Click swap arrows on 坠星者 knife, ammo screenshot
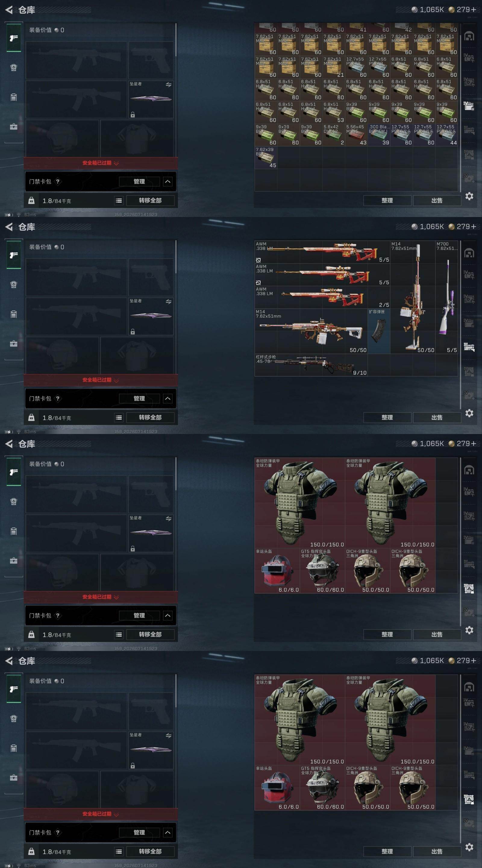Image resolution: width=482 pixels, height=868 pixels. pos(168,85)
